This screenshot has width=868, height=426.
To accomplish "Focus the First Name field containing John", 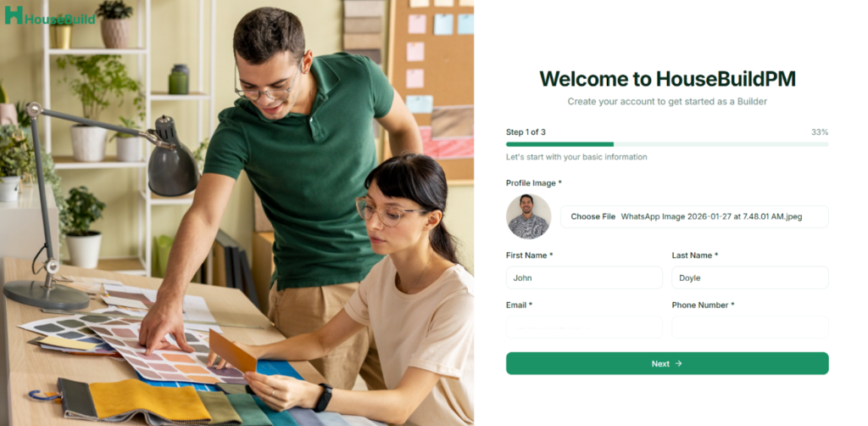I will click(x=584, y=277).
